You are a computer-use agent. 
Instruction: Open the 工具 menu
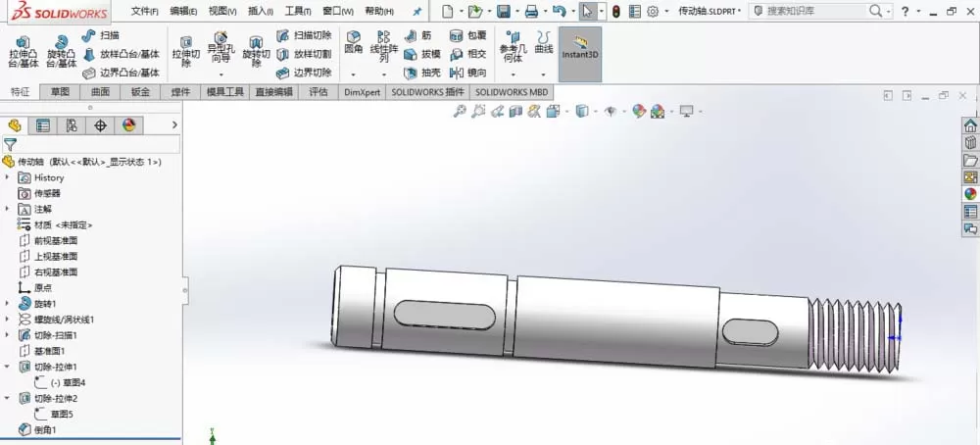click(298, 11)
